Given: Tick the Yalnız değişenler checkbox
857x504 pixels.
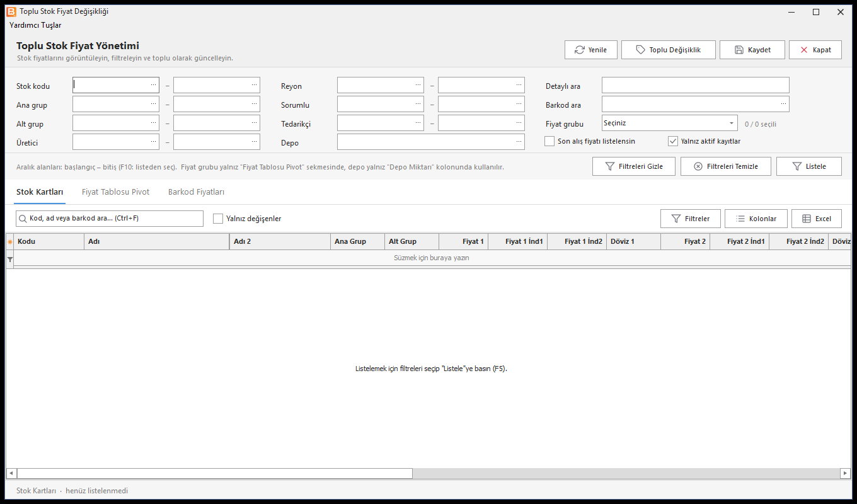Looking at the screenshot, I should click(x=218, y=219).
